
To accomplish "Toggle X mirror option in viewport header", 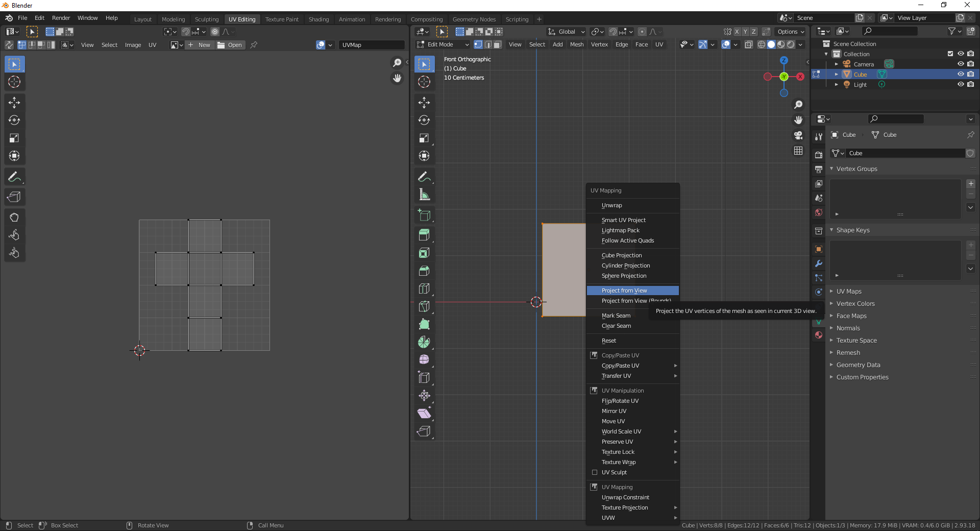I will click(x=737, y=32).
